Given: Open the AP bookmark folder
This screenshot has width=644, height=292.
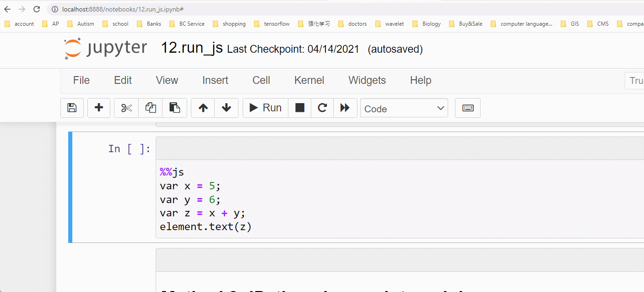Looking at the screenshot, I should [50, 24].
